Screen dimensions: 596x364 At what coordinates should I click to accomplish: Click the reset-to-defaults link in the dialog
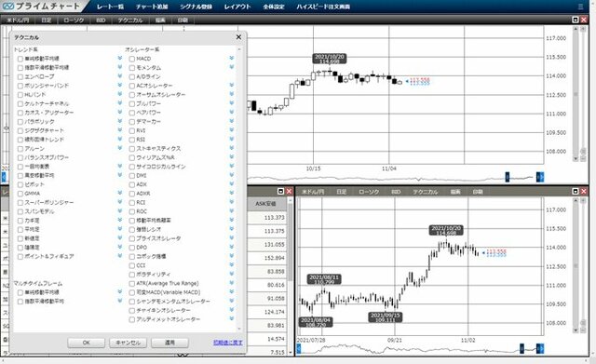pos(227,343)
